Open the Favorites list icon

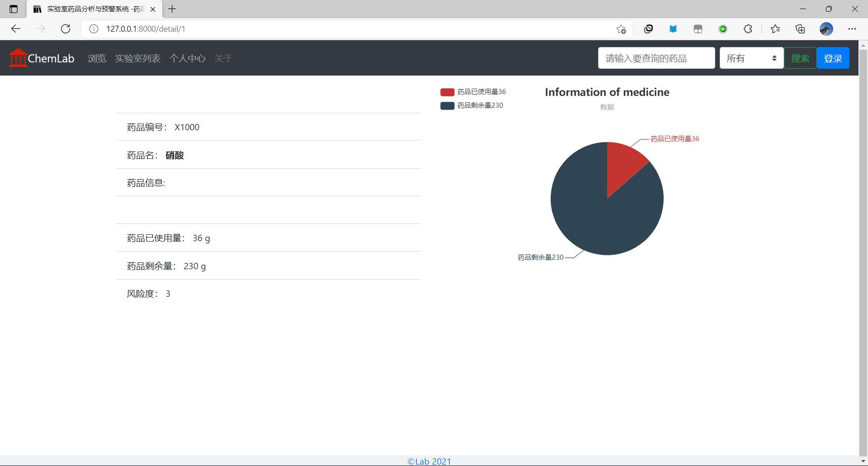click(x=775, y=29)
